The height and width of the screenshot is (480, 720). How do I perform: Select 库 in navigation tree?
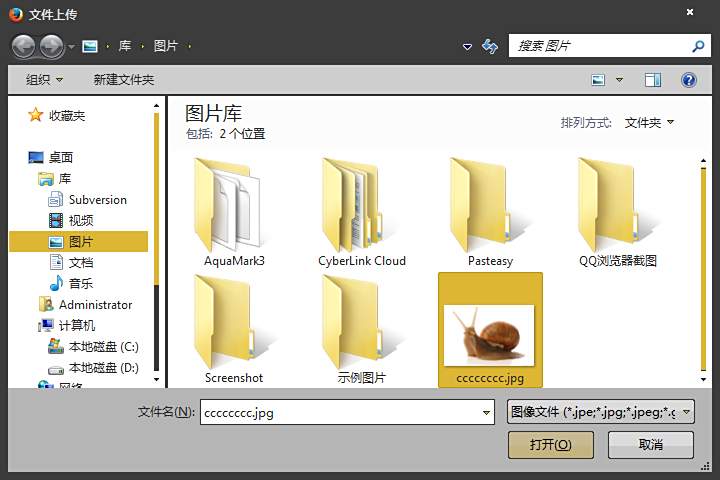tap(65, 179)
